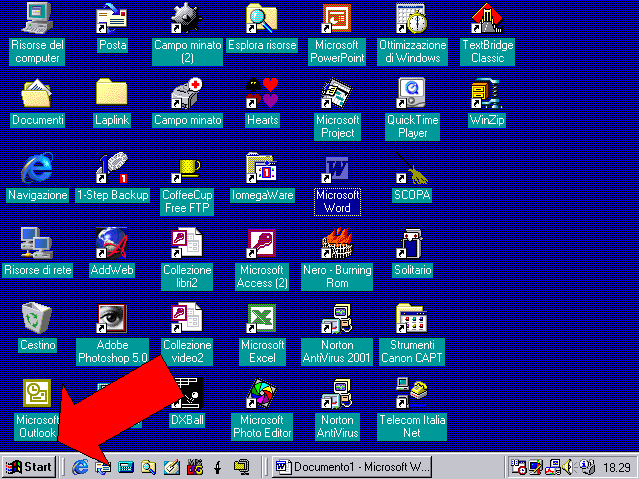The width and height of the screenshot is (639, 479).
Task: Click the teal keyboard Quick Launch icon
Action: tap(126, 467)
